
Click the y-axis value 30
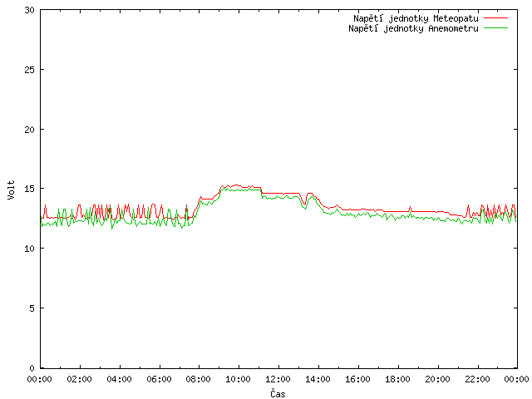pyautogui.click(x=30, y=10)
